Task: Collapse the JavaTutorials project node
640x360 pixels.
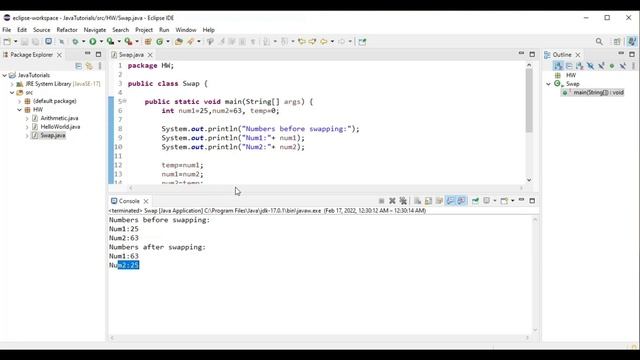Action: click(x=4, y=75)
